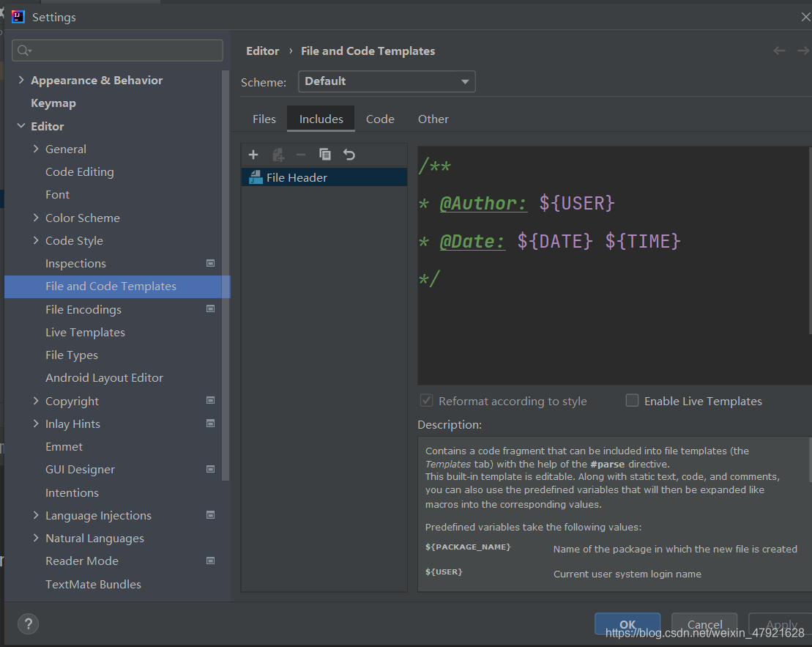Click project-level icon beside Inspections

click(210, 263)
